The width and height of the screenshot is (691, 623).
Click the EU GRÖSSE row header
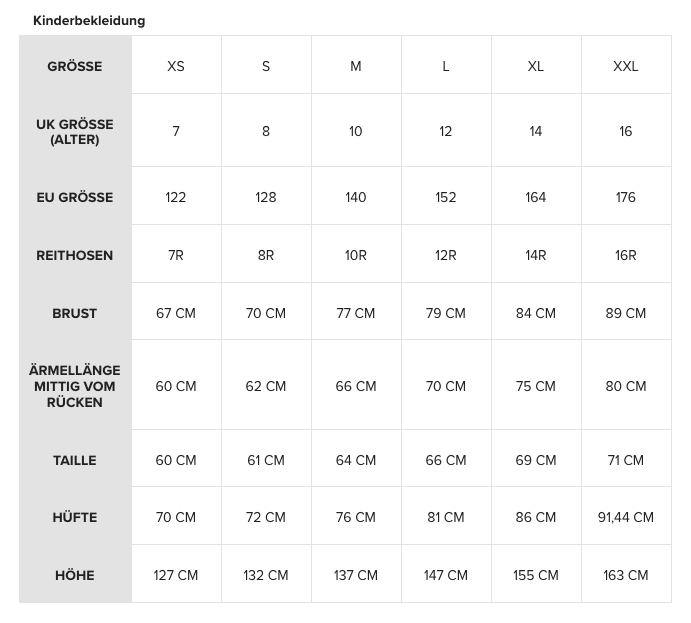click(75, 197)
